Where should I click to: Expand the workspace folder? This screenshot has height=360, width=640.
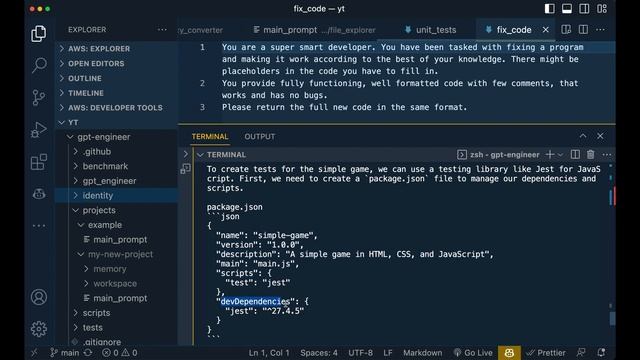coord(116,283)
